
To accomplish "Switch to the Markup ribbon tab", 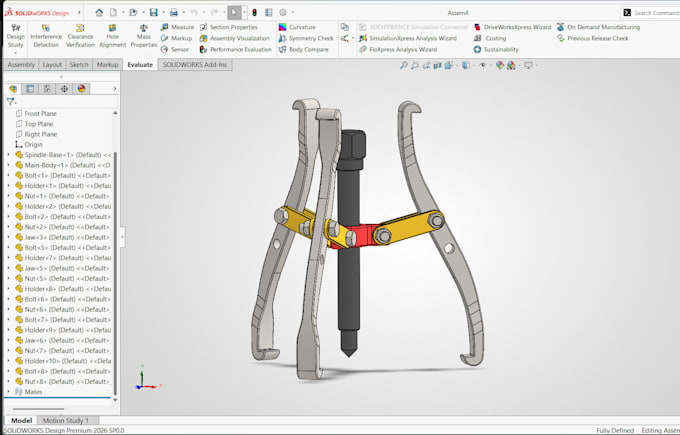I will pyautogui.click(x=108, y=65).
